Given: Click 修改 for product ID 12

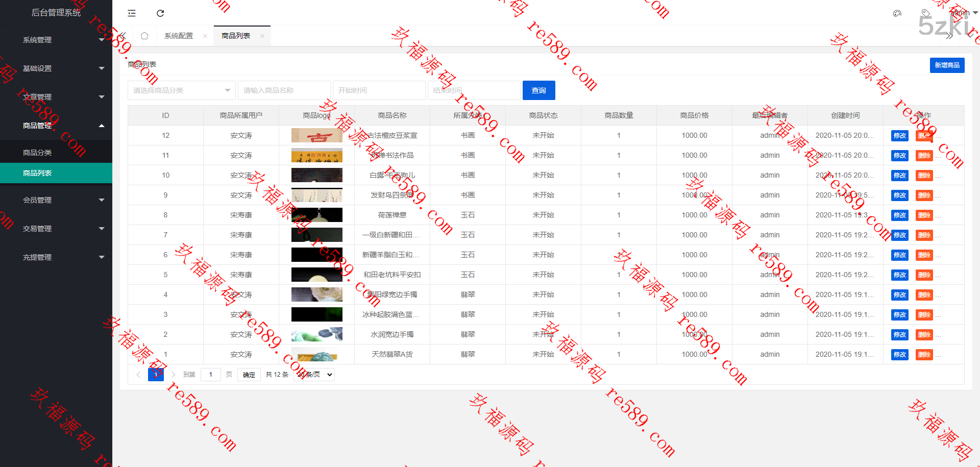Looking at the screenshot, I should click(899, 136).
